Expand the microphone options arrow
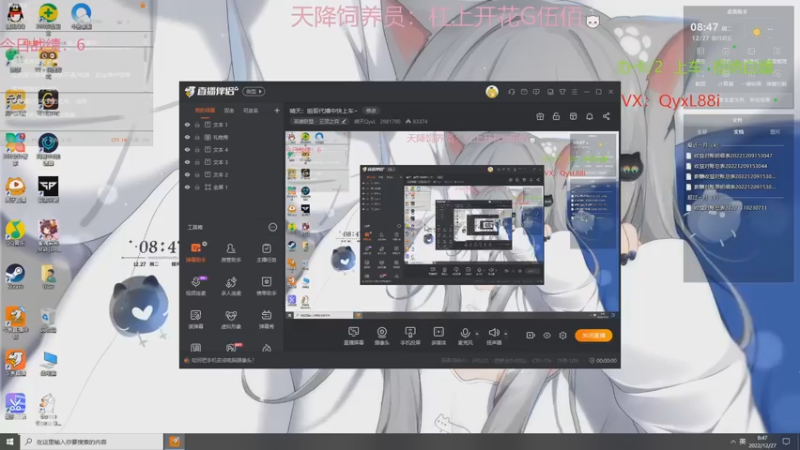Image resolution: width=800 pixels, height=450 pixels. (x=477, y=334)
